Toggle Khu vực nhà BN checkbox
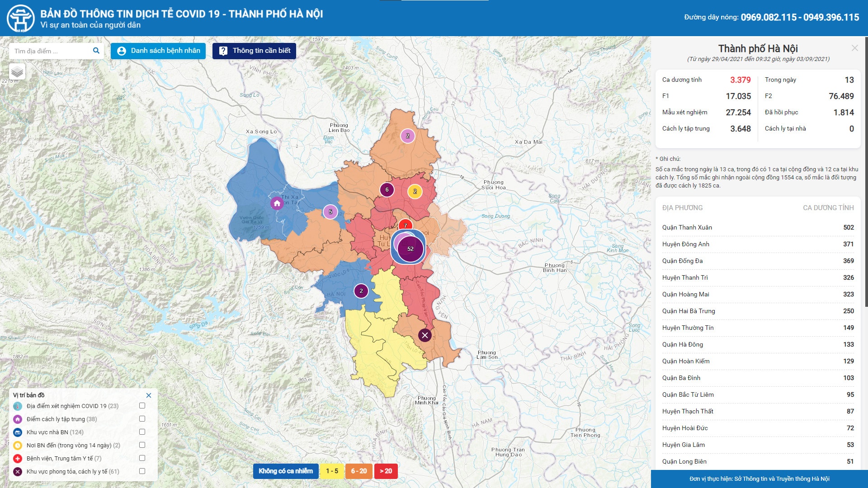This screenshot has width=868, height=488. coord(142,432)
